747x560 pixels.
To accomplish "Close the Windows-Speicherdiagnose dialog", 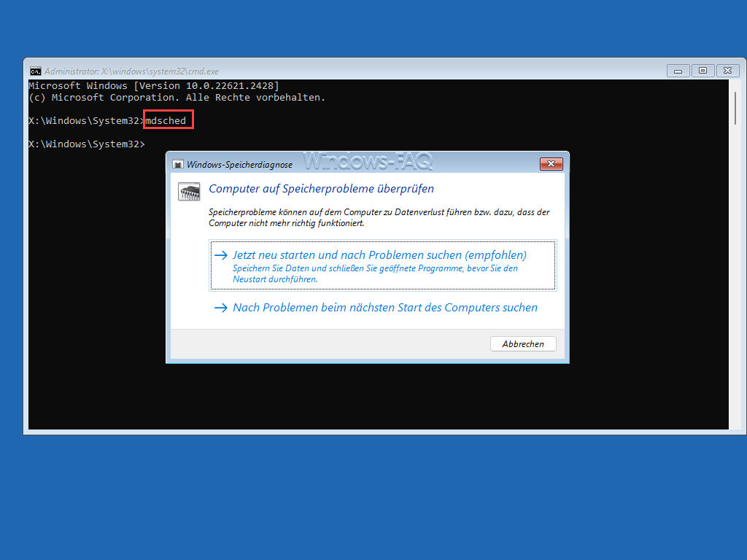I will [x=551, y=164].
